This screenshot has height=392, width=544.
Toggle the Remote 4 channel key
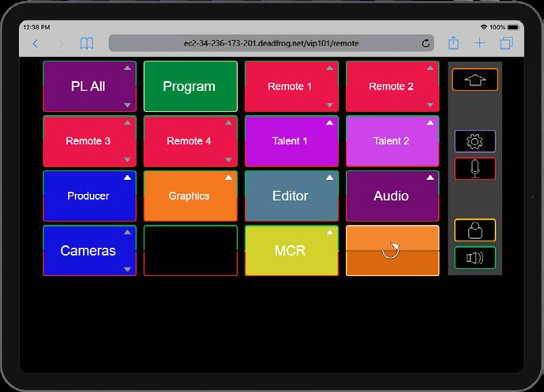[190, 141]
